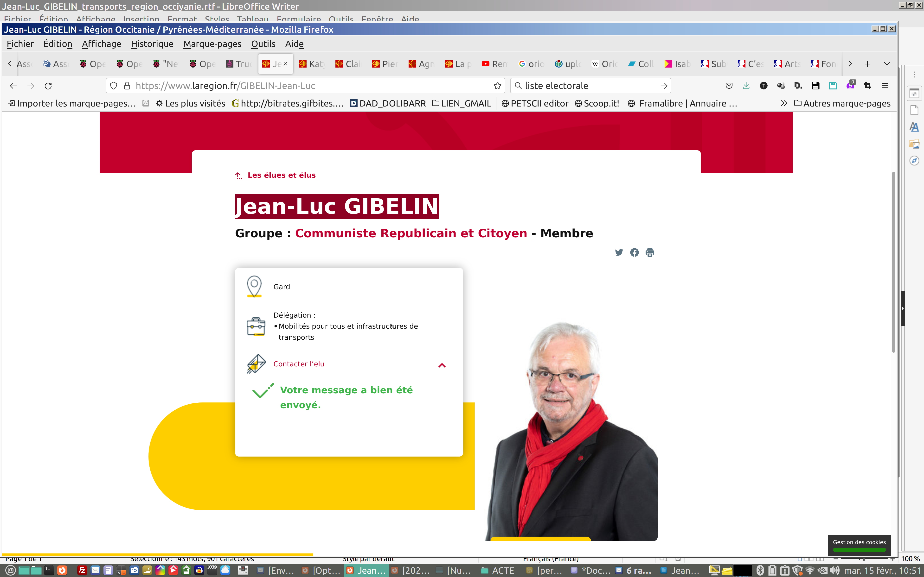Bookmark this page with the star icon

coord(497,86)
